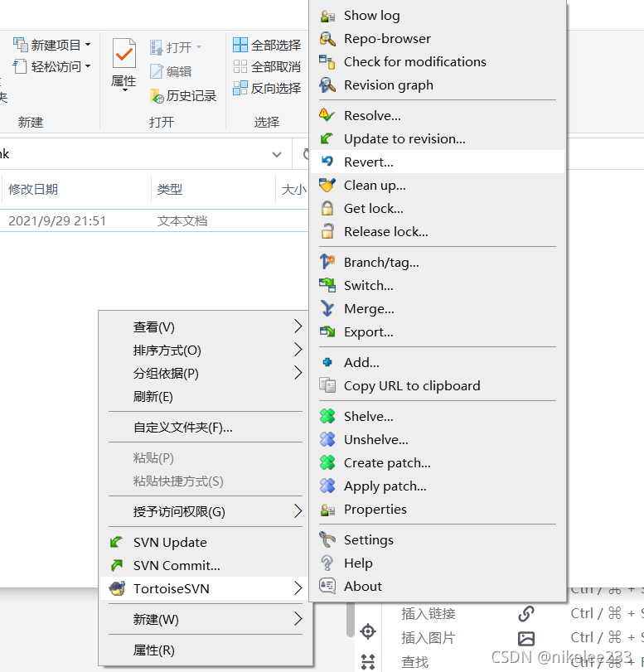Viewport: 644px width, 672px height.
Task: Click the Merge icon
Action: point(327,308)
